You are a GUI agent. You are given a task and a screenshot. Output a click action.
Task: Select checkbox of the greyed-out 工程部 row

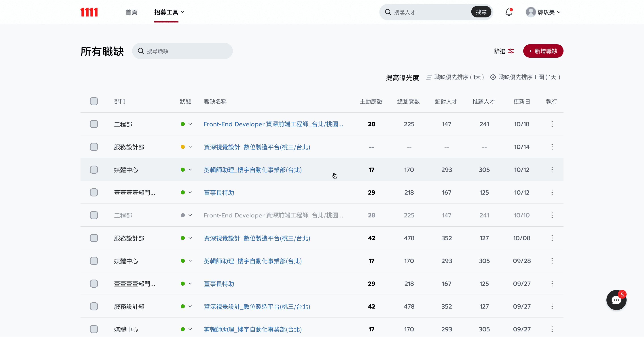pos(94,215)
